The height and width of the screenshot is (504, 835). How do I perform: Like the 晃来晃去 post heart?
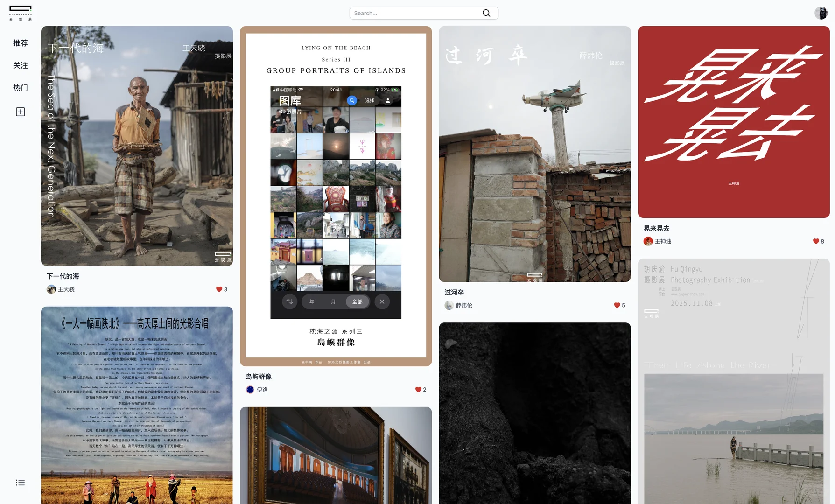point(816,241)
